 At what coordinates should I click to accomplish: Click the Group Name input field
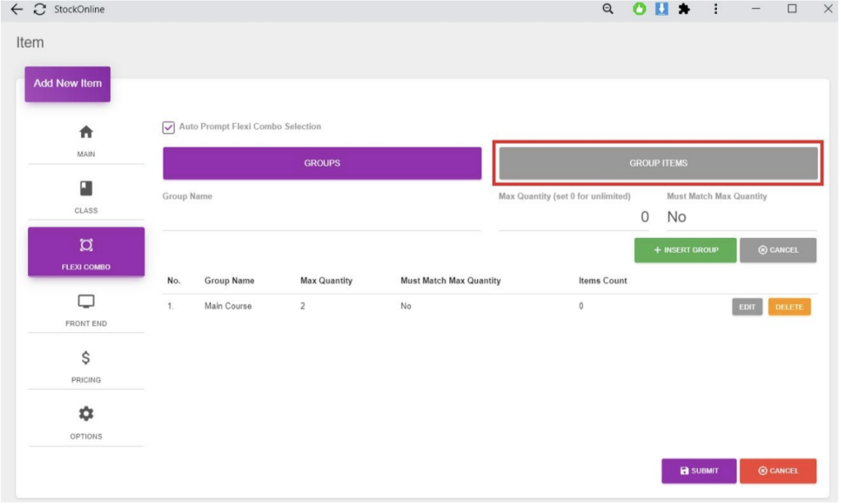(322, 218)
